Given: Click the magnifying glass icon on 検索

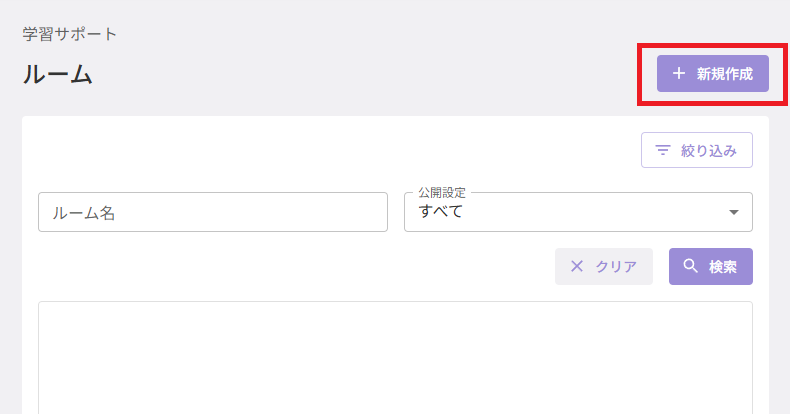Looking at the screenshot, I should point(690,266).
